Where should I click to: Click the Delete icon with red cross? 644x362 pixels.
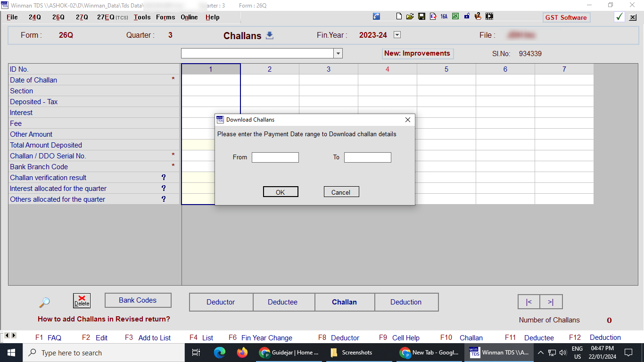[x=82, y=300]
